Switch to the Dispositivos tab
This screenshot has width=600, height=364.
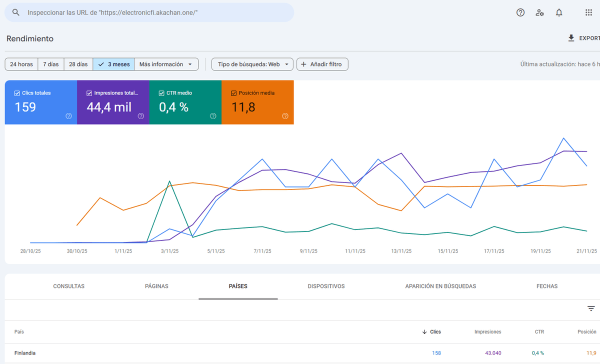[x=326, y=286]
